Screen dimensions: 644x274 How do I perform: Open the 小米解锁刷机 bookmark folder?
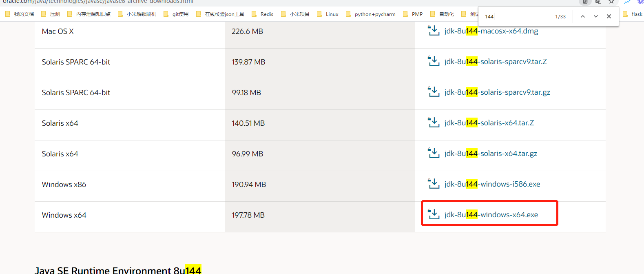137,14
